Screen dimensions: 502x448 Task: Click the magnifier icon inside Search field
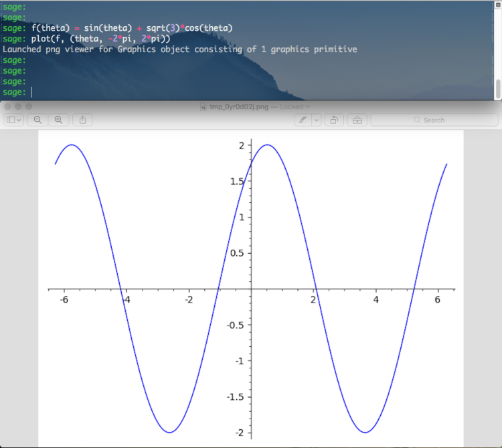417,120
